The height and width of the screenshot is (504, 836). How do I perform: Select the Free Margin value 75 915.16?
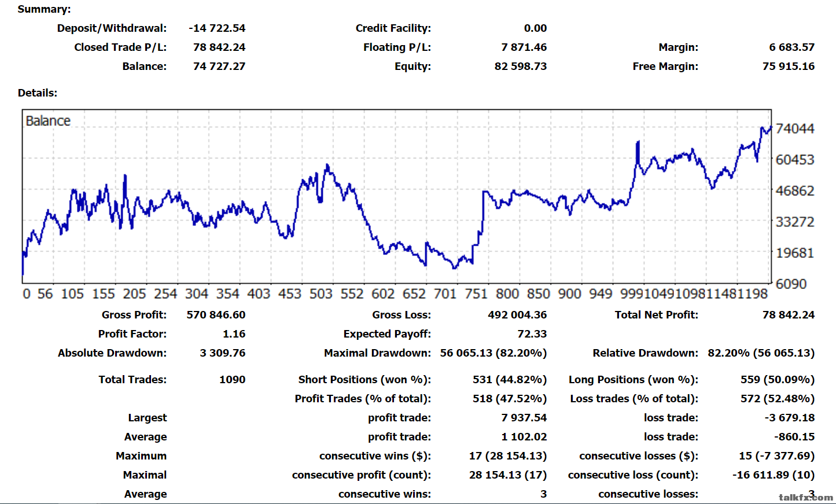pos(789,66)
